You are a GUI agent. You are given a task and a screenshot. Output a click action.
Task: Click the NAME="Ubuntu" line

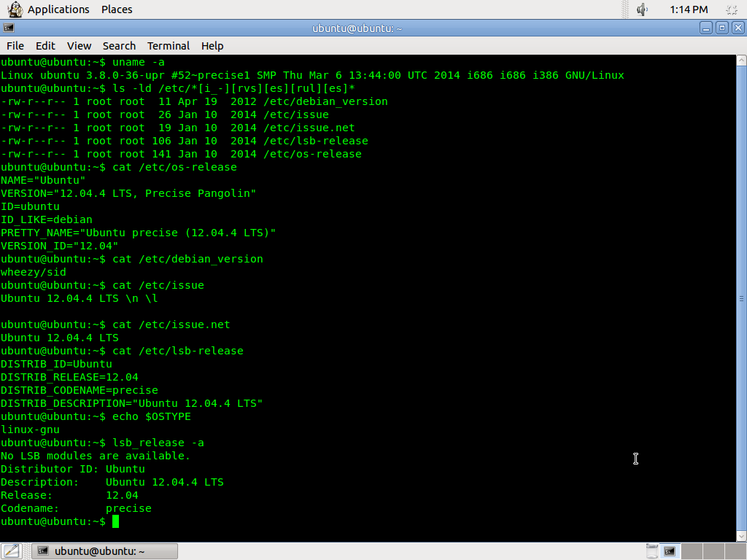pos(43,181)
